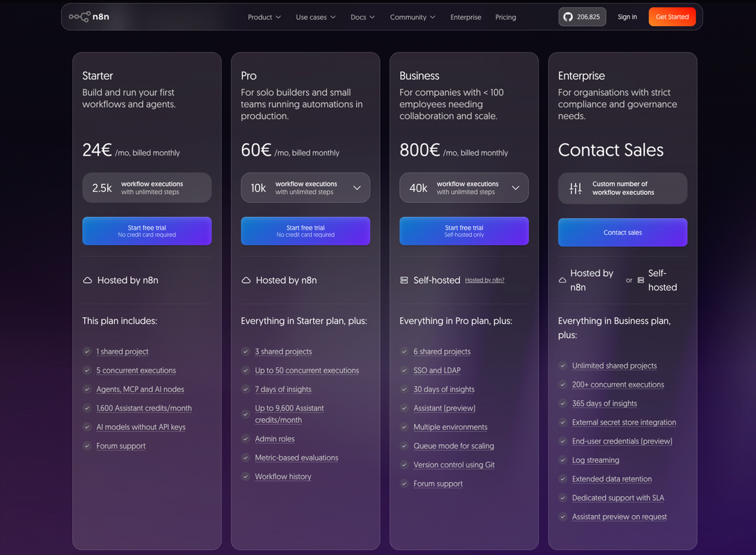Open the 'Agents, MCP and AI nodes' feature link
The image size is (756, 555).
[140, 389]
